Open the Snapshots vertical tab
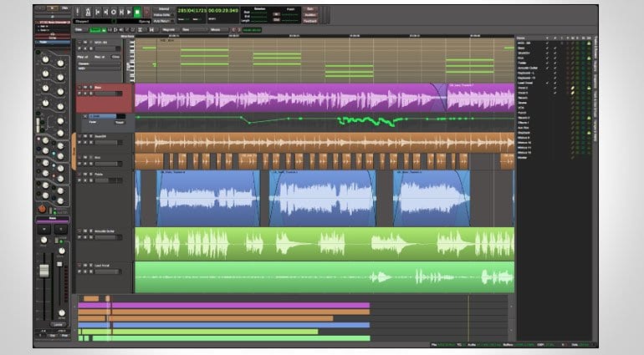Screen dimensions: 644x355 click(x=595, y=81)
